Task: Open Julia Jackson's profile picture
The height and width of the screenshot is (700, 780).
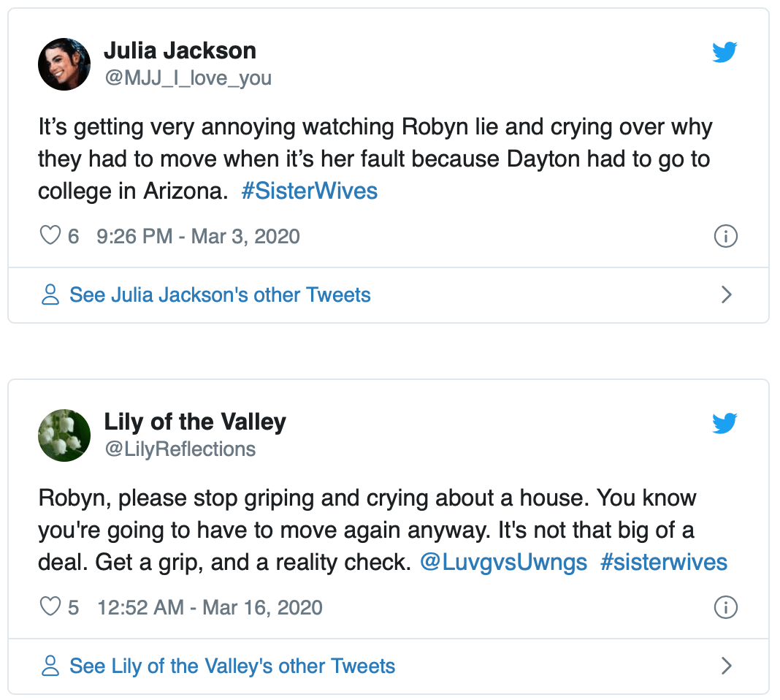Action: [x=64, y=64]
